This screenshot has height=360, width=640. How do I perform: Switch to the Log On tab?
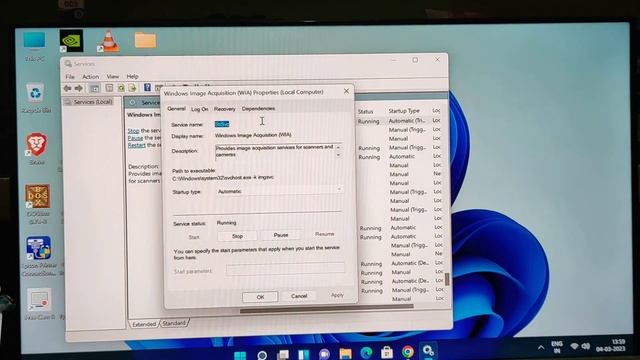(200, 109)
